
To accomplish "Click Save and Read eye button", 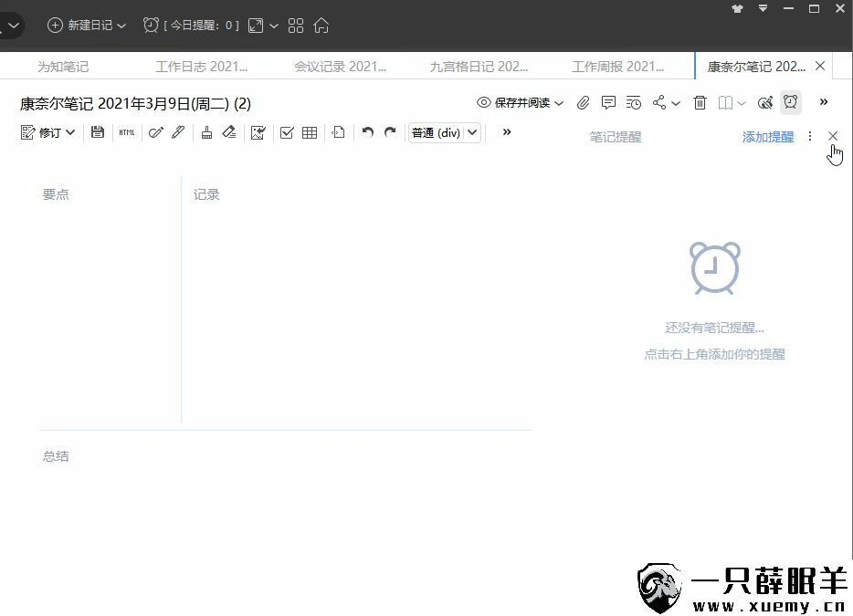I will (x=513, y=103).
